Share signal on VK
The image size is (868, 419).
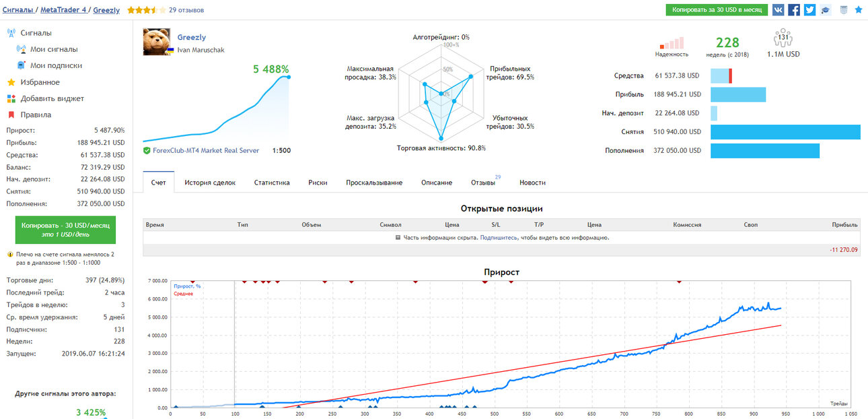coord(778,9)
